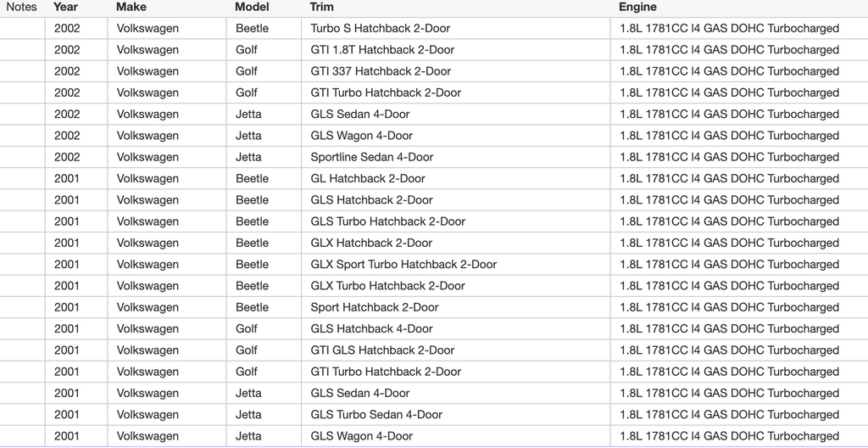Viewport: 868px width, 448px height.
Task: Select the Turbo S Hatchback 2-Door trim cell
Action: pyautogui.click(x=381, y=28)
